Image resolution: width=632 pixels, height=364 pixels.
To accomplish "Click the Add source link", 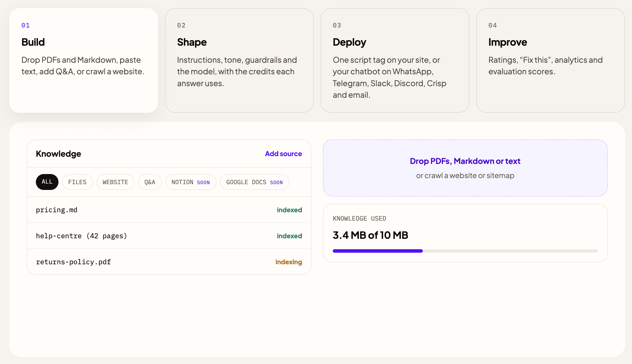I will [x=283, y=154].
